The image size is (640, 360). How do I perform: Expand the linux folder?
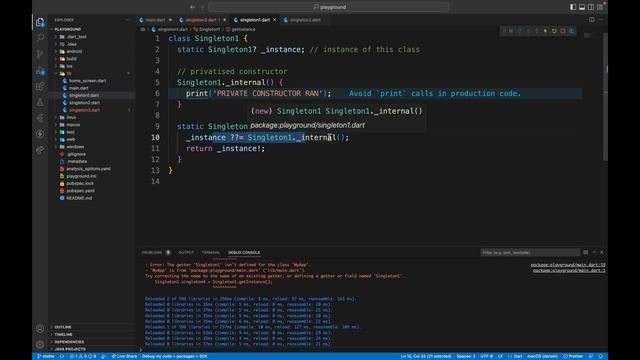[x=92, y=118]
